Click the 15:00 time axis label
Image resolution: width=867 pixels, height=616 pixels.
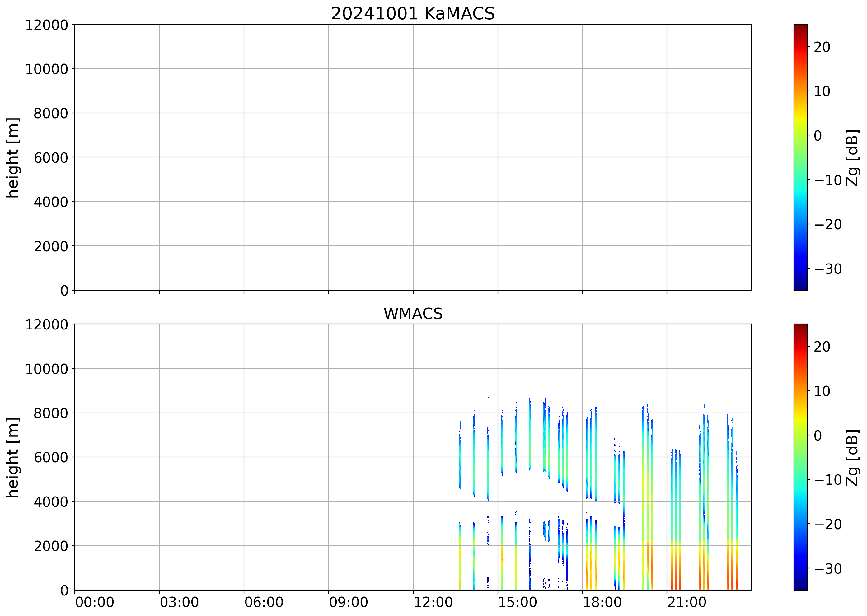pos(518,602)
